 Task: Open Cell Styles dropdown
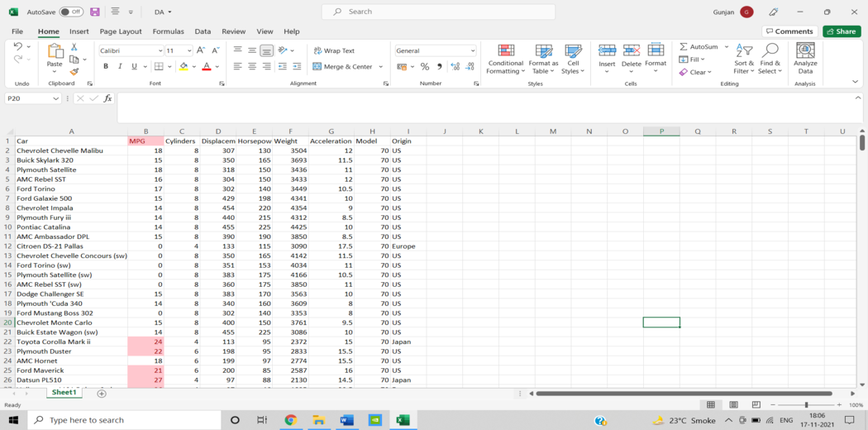point(573,58)
